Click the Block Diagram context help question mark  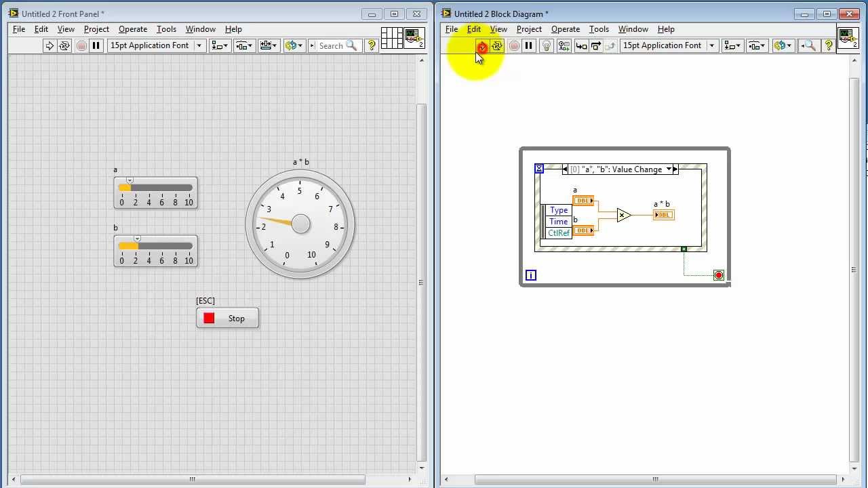pyautogui.click(x=829, y=45)
